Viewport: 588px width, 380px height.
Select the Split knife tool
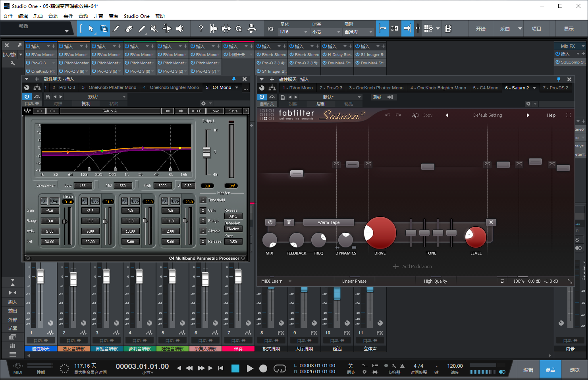click(x=116, y=29)
